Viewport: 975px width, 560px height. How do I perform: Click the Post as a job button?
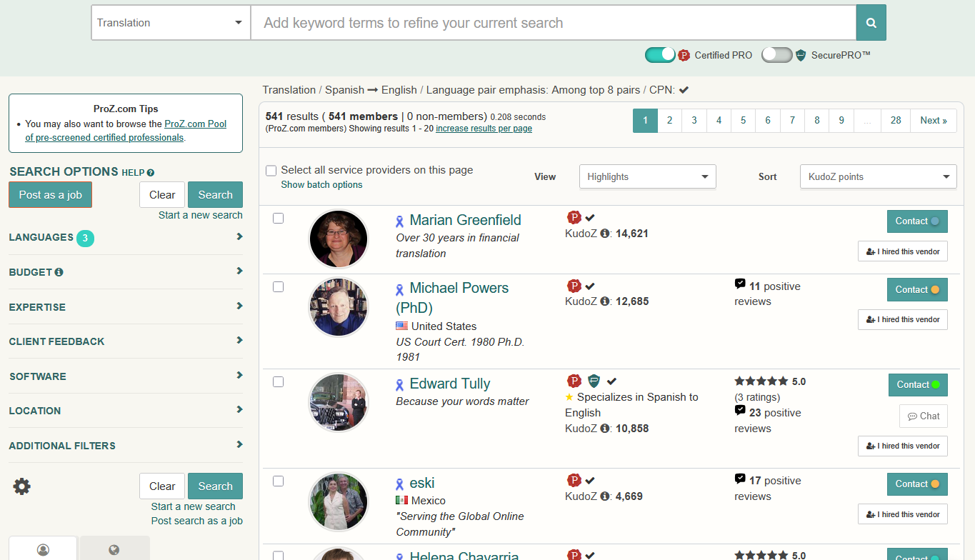pyautogui.click(x=51, y=195)
